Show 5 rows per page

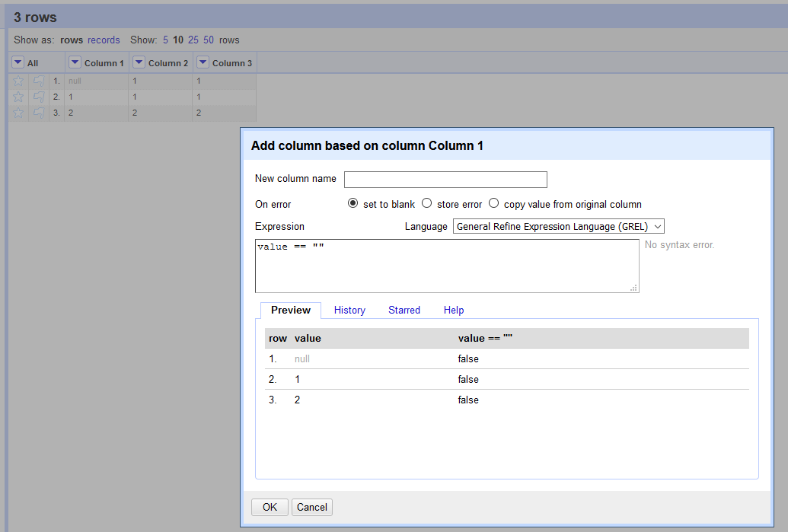point(165,40)
